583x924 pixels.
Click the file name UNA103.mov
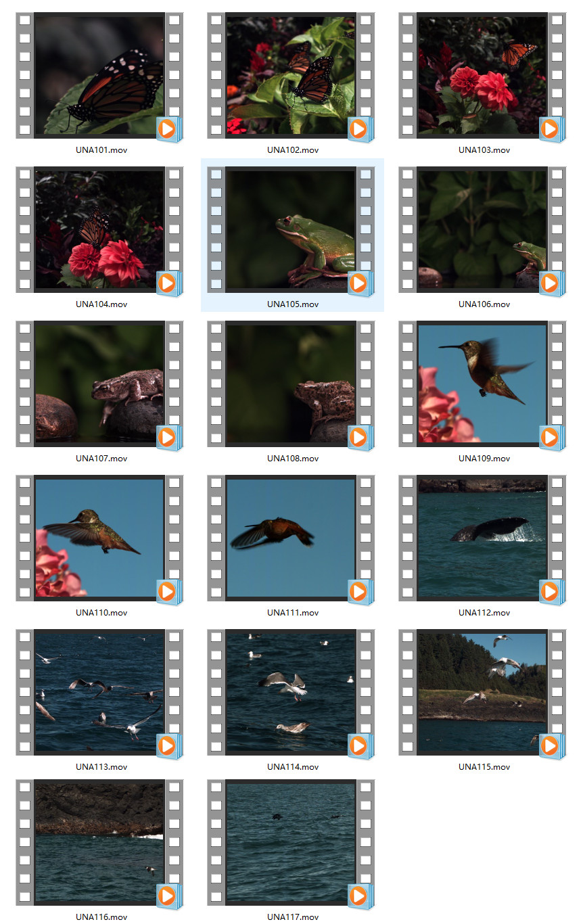tap(484, 150)
